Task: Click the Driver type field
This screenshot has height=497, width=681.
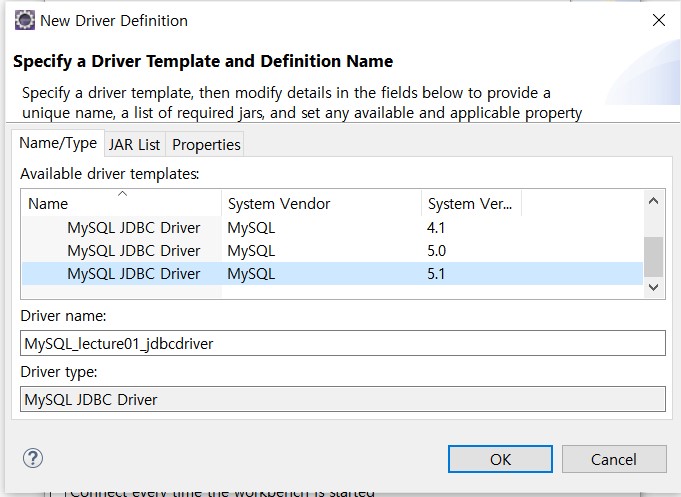Action: (x=343, y=399)
